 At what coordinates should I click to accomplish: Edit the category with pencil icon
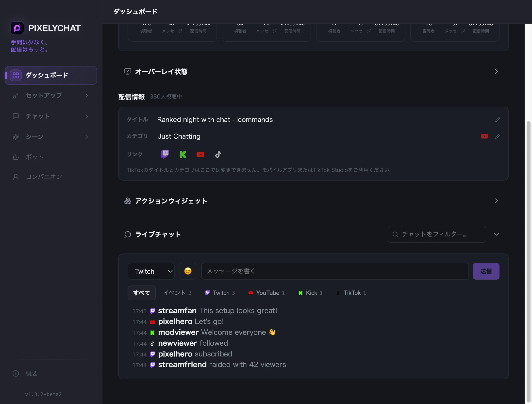pos(498,136)
